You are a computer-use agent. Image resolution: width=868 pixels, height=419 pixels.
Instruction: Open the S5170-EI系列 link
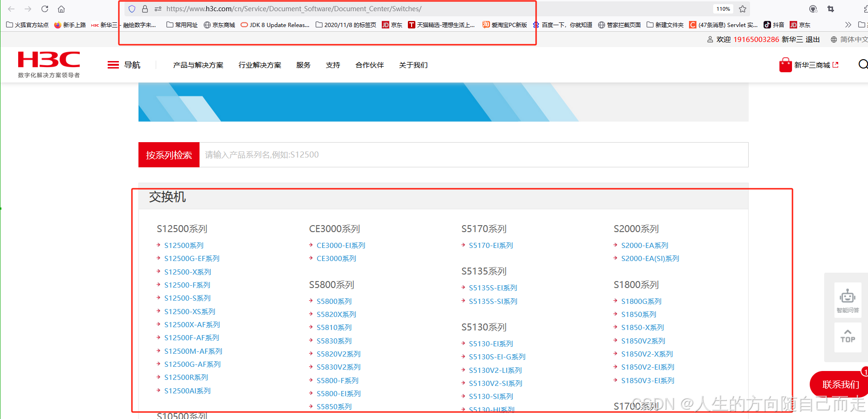click(491, 245)
